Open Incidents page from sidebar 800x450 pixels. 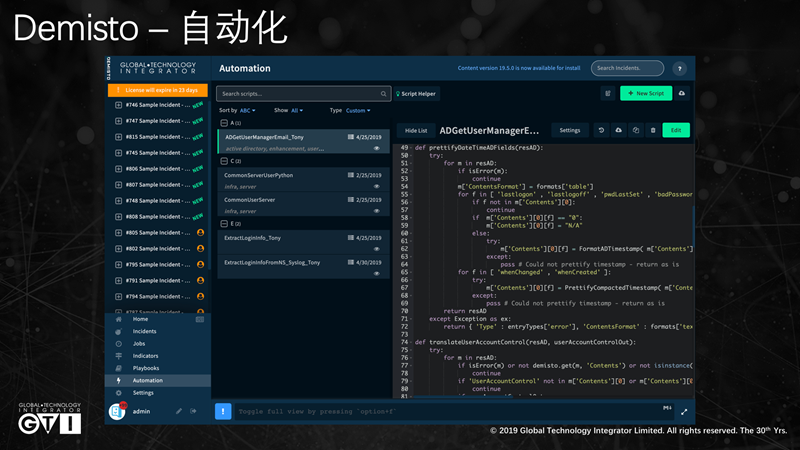(x=144, y=332)
